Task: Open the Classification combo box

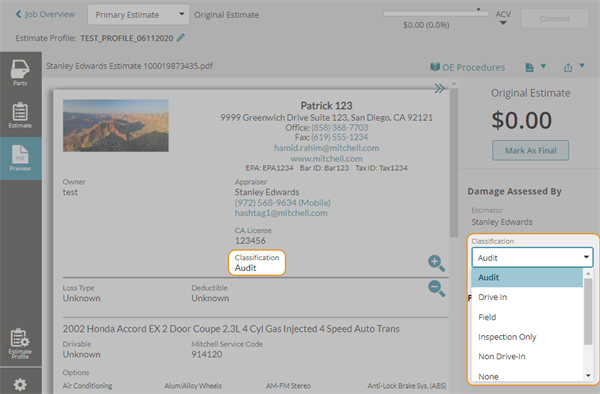Action: click(x=532, y=257)
